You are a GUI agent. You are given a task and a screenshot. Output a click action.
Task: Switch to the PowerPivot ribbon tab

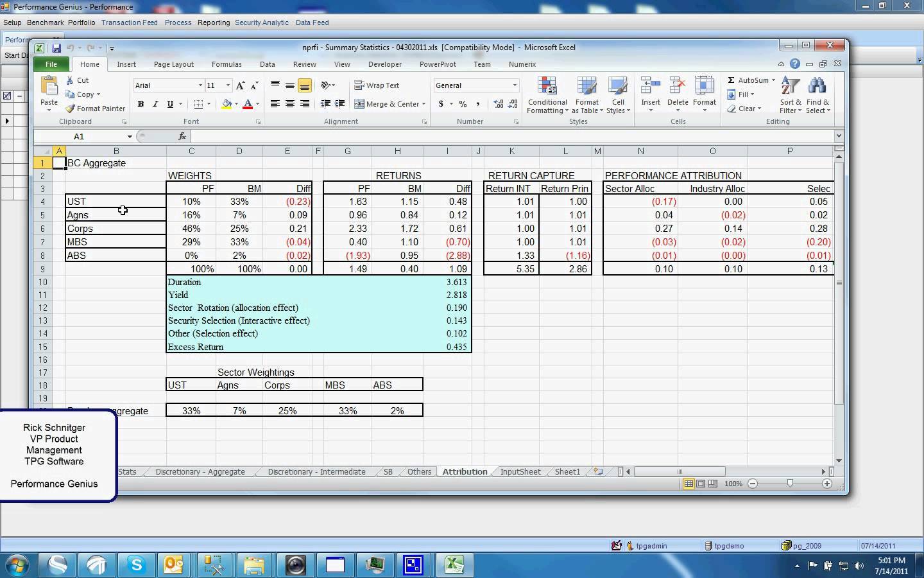pyautogui.click(x=438, y=64)
